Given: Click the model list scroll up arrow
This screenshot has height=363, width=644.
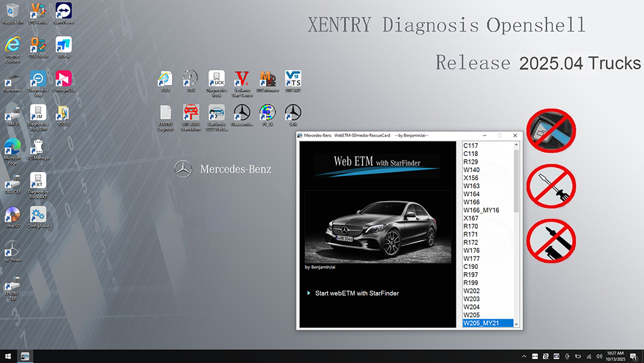Looking at the screenshot, I should click(516, 146).
